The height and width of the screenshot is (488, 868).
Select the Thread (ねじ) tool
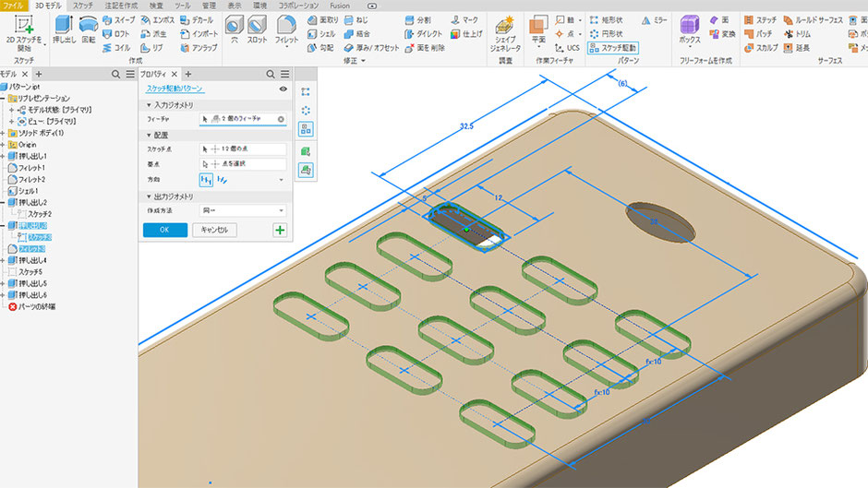(x=356, y=20)
